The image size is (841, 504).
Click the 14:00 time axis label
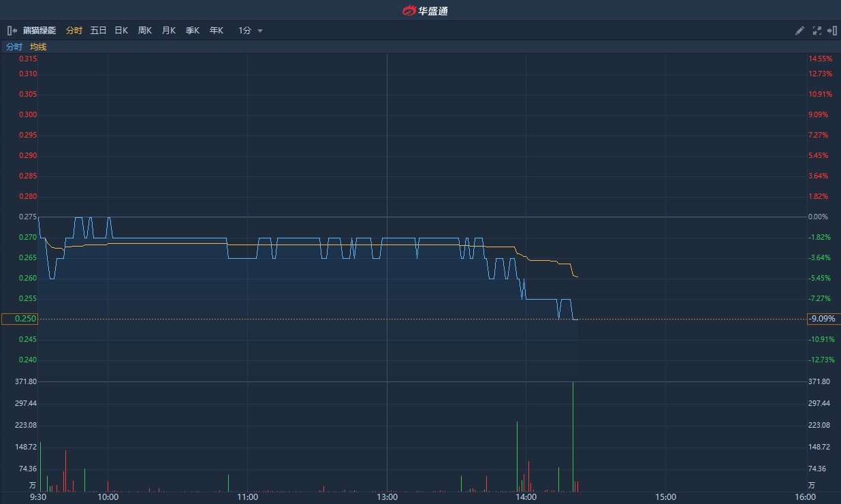click(x=526, y=497)
